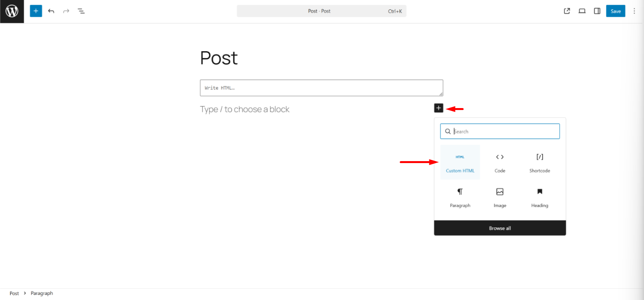Insert the Image block
This screenshot has height=300, width=644.
click(x=500, y=197)
